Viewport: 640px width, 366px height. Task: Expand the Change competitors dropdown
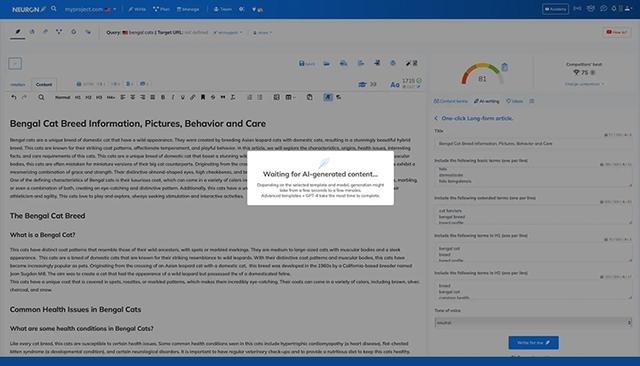(x=584, y=84)
